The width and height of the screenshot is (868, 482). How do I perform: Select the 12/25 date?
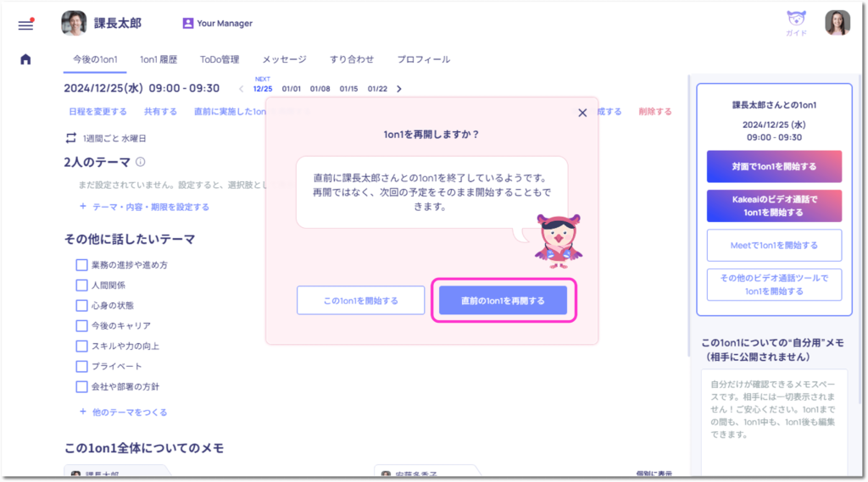(263, 89)
